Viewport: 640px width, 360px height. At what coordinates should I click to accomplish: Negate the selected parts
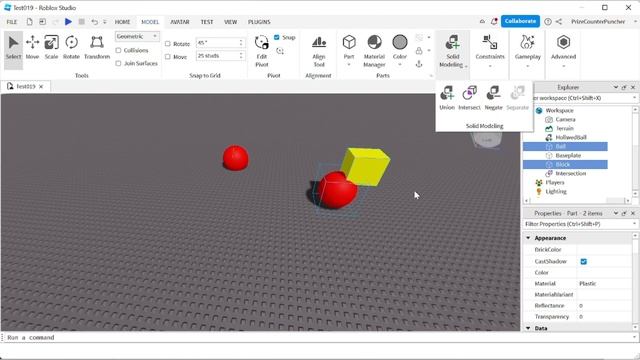pos(493,98)
